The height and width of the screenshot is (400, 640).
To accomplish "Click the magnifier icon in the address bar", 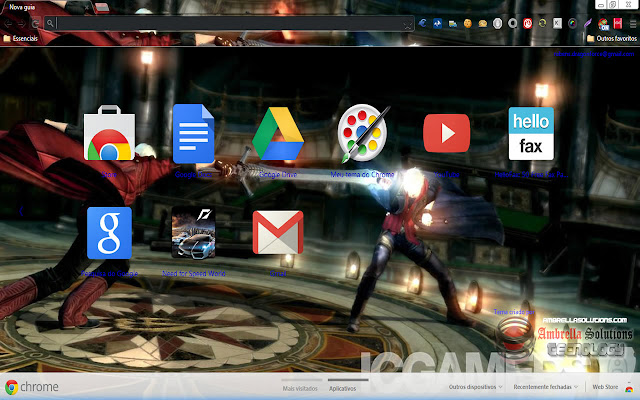I will 50,23.
